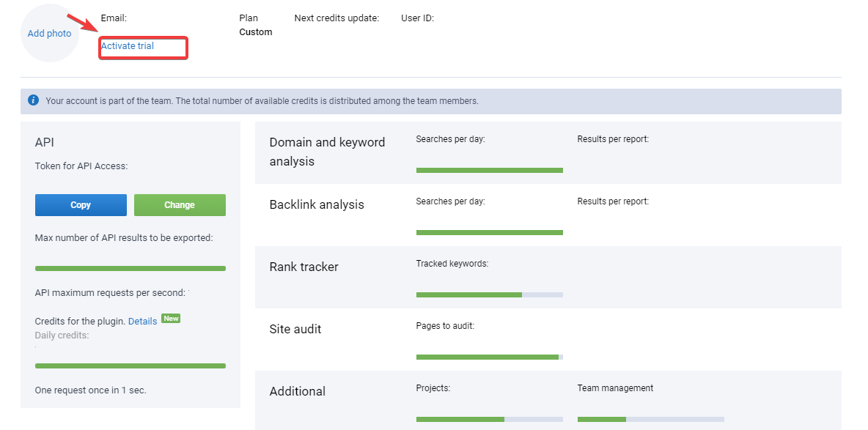Click the Team management progress bar
The width and height of the screenshot is (868, 430).
pyautogui.click(x=650, y=419)
